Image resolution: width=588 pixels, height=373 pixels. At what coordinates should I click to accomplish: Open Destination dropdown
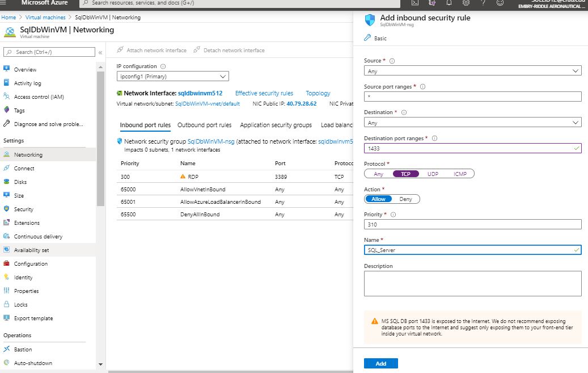472,123
